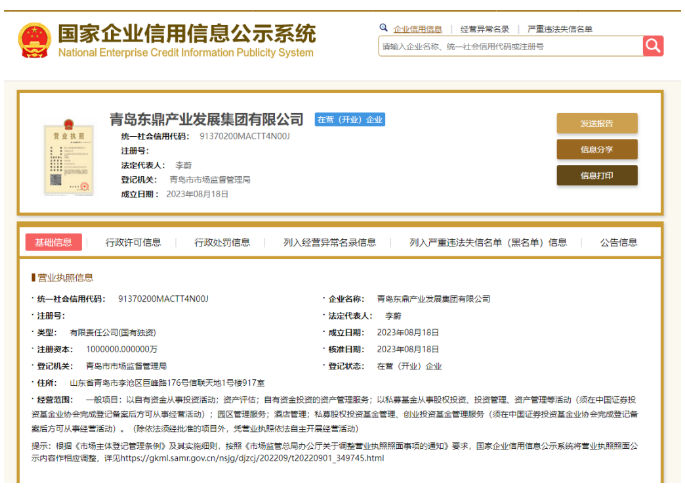Click 青岛市市场监督管理局 in header card
The height and width of the screenshot is (495, 685).
pyautogui.click(x=210, y=180)
